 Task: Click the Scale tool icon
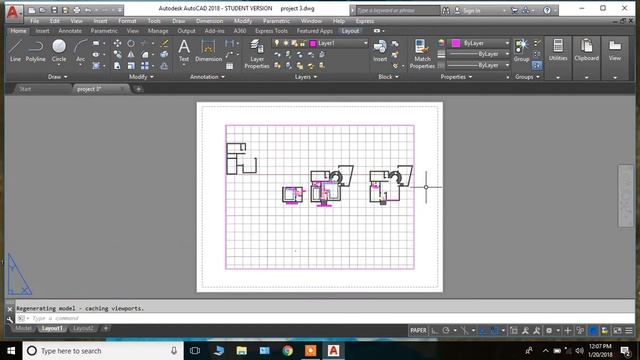click(x=131, y=66)
